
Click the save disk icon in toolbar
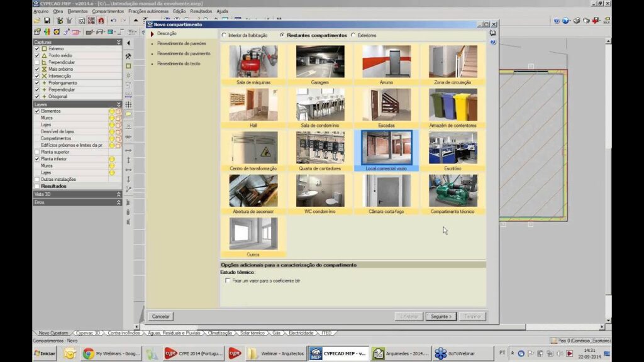pyautogui.click(x=47, y=21)
